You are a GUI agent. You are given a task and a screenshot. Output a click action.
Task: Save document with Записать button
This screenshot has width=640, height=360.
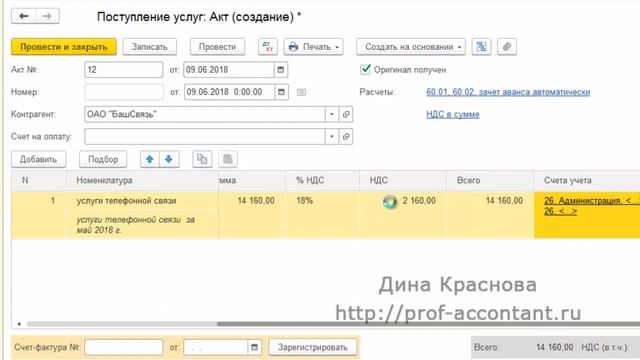[x=149, y=47]
